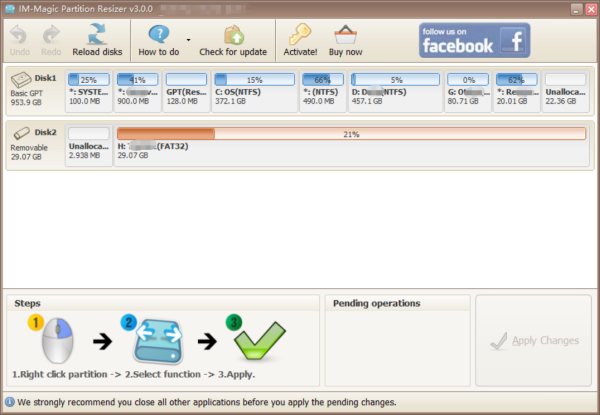
Task: Click the 21% usage bar of H: drive
Action: (x=351, y=134)
